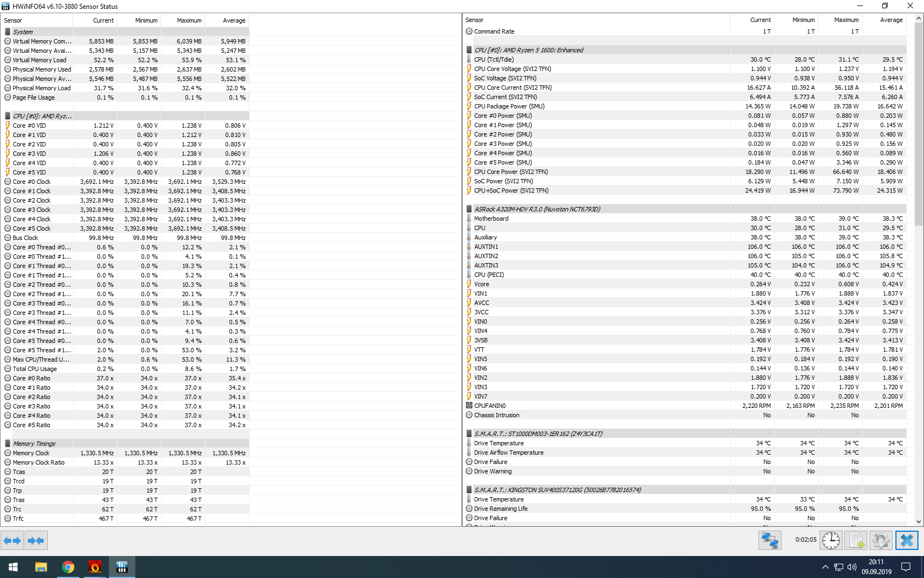Click the Sensor column header in right pane

pos(597,20)
